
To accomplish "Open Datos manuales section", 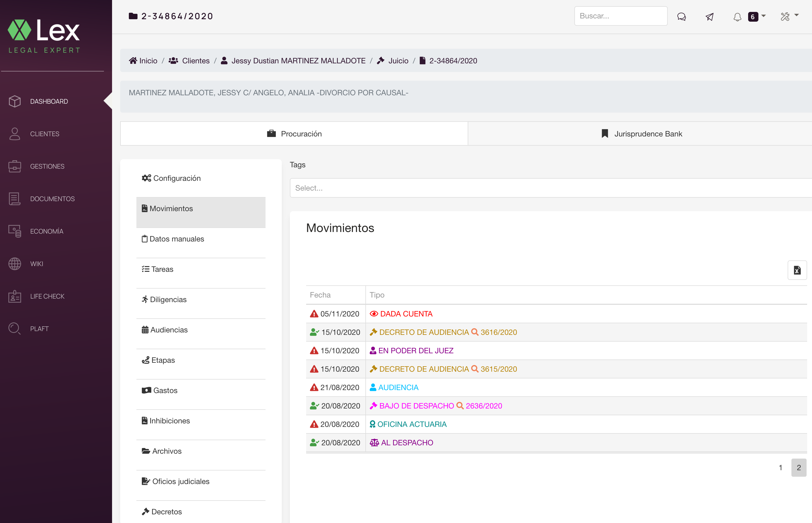I will pyautogui.click(x=201, y=243).
